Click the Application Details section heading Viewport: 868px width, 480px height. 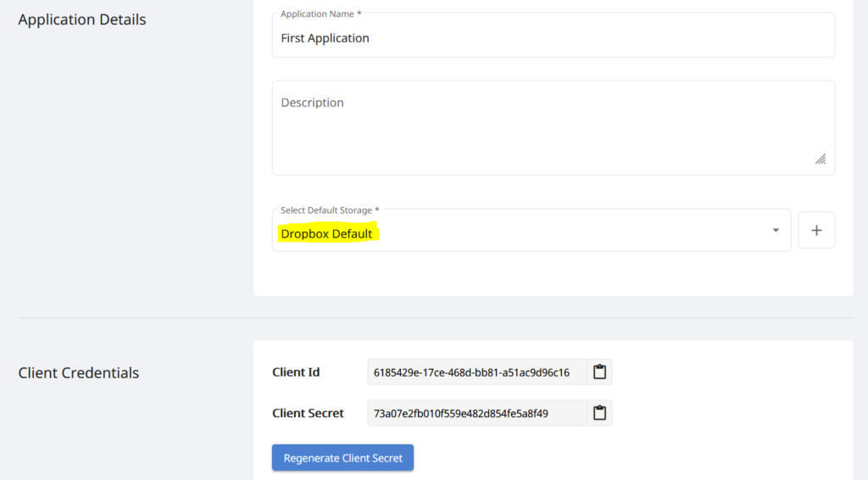point(82,20)
